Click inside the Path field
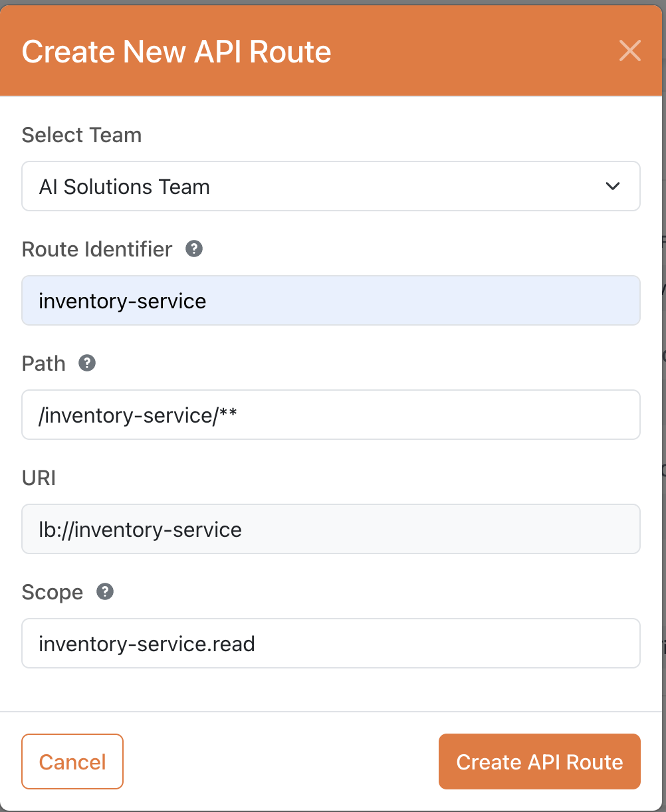The height and width of the screenshot is (812, 666). pos(331,415)
